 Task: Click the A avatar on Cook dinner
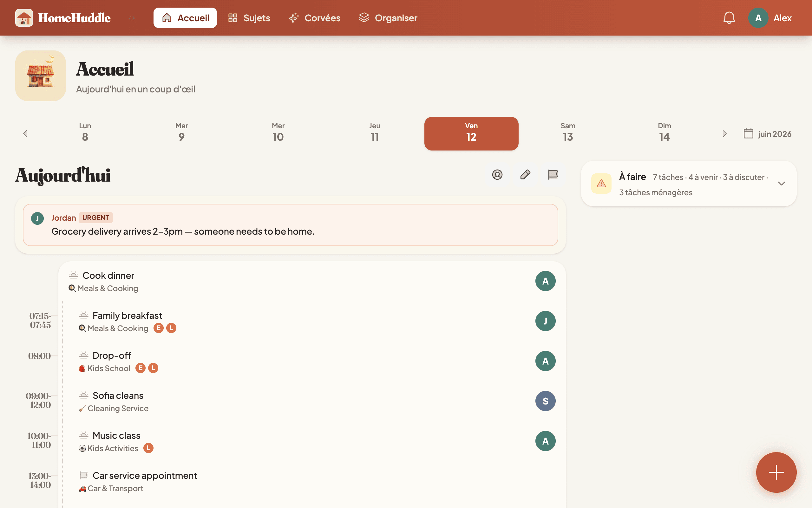(545, 281)
